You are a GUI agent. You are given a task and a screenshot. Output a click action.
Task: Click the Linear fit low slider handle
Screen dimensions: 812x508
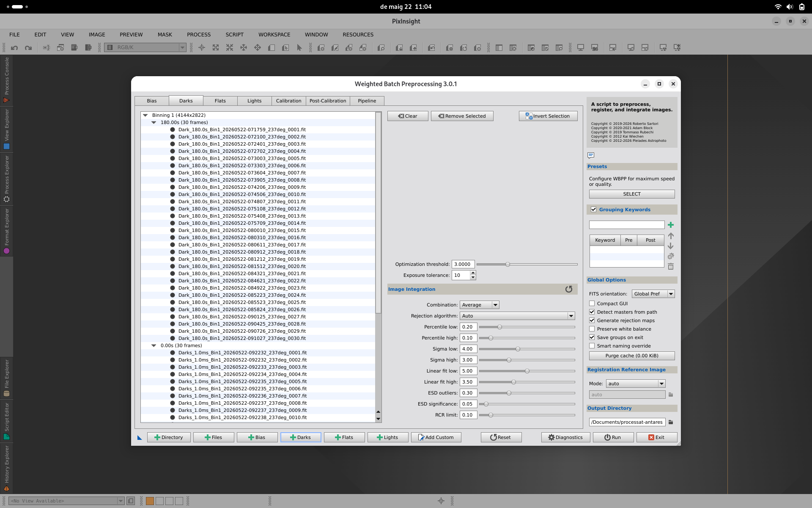tap(527, 371)
